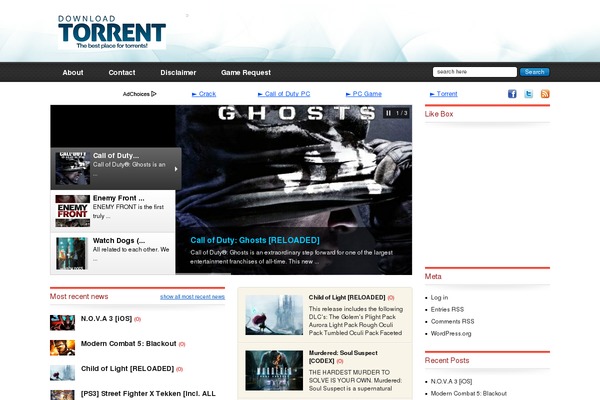The image size is (600, 400).
Task: Select the Watch Dogs slider entry
Action: [x=113, y=253]
